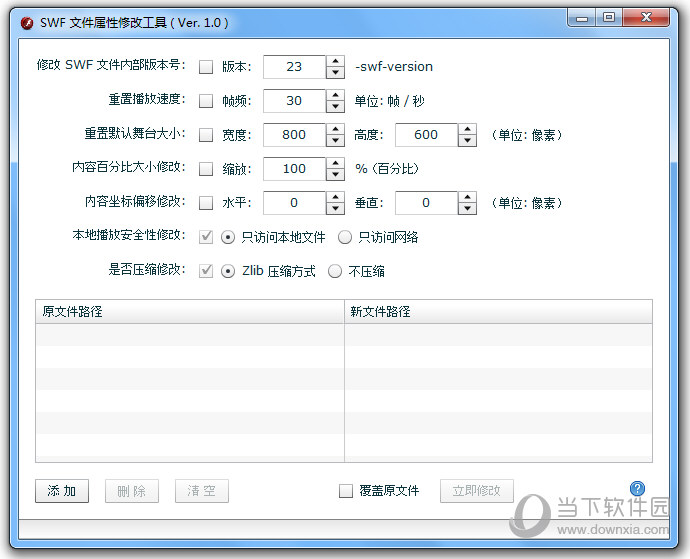Decrease the 版本 value with down arrow

point(335,73)
